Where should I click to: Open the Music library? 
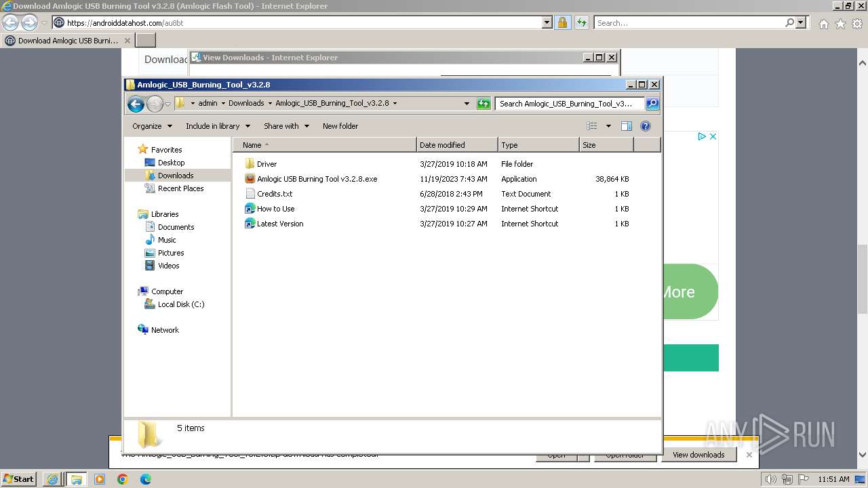(167, 240)
